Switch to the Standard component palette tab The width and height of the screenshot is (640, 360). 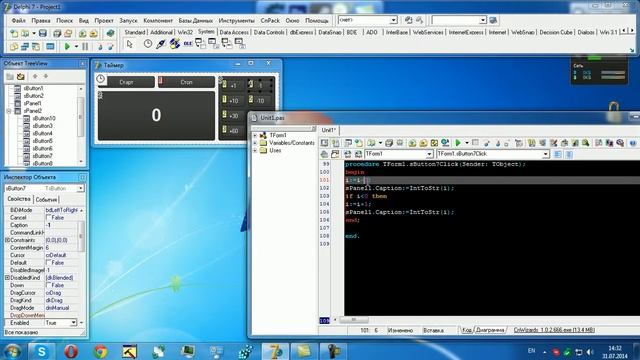pyautogui.click(x=135, y=32)
